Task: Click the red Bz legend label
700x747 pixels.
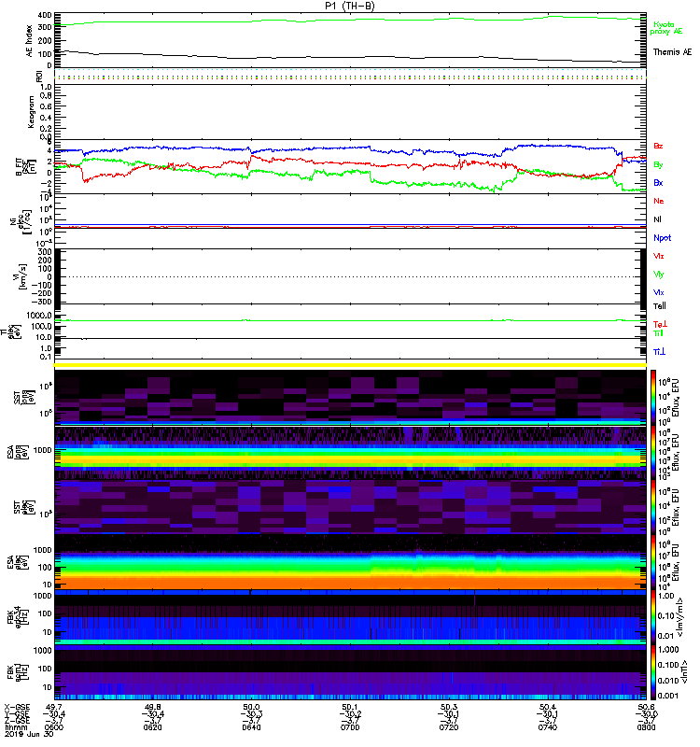Action: (659, 147)
